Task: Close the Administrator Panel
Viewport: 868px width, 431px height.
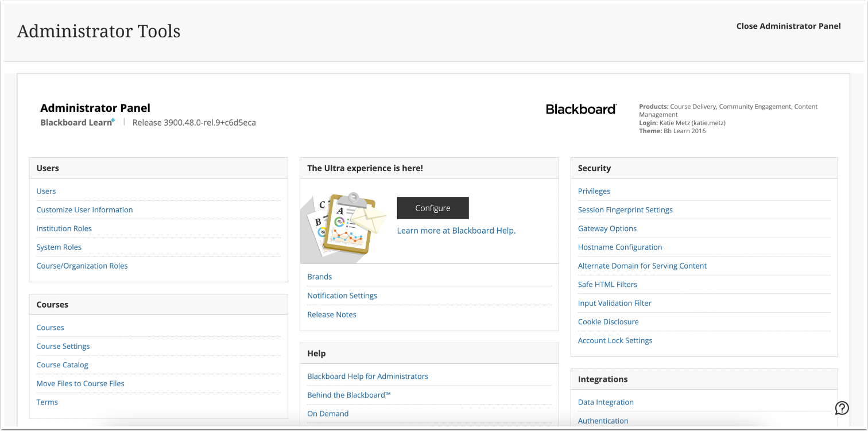Action: coord(788,26)
